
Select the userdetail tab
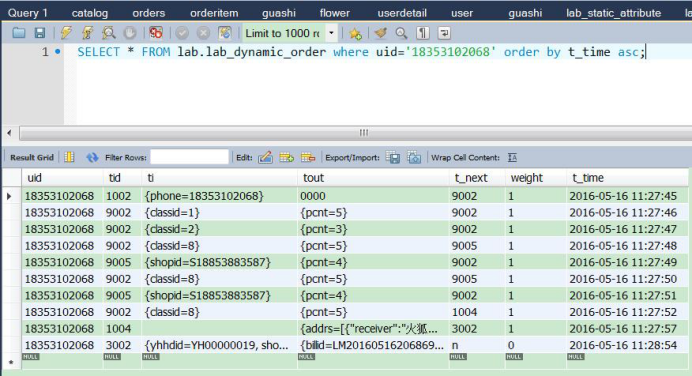tap(402, 13)
